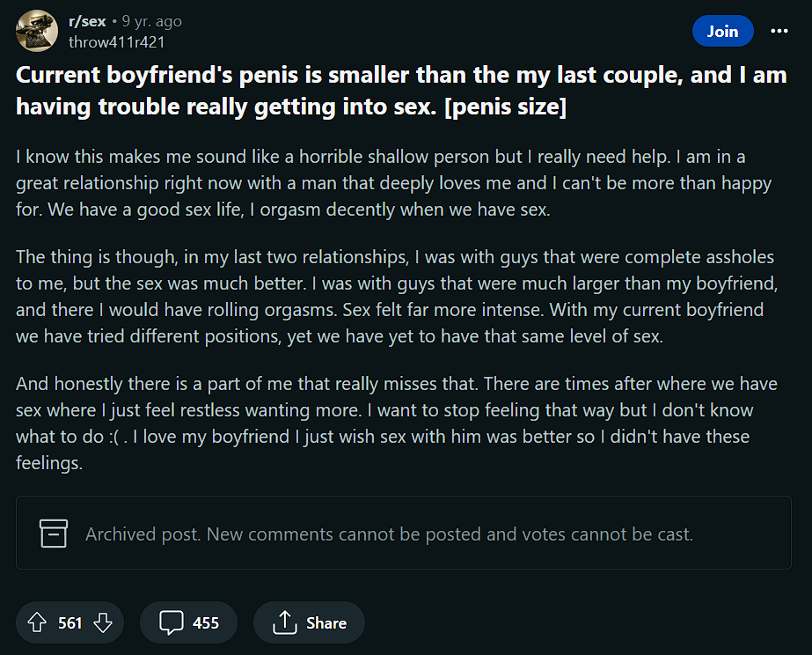
Task: Click the last paragraph starting 'And honestly'
Action: tap(397, 423)
